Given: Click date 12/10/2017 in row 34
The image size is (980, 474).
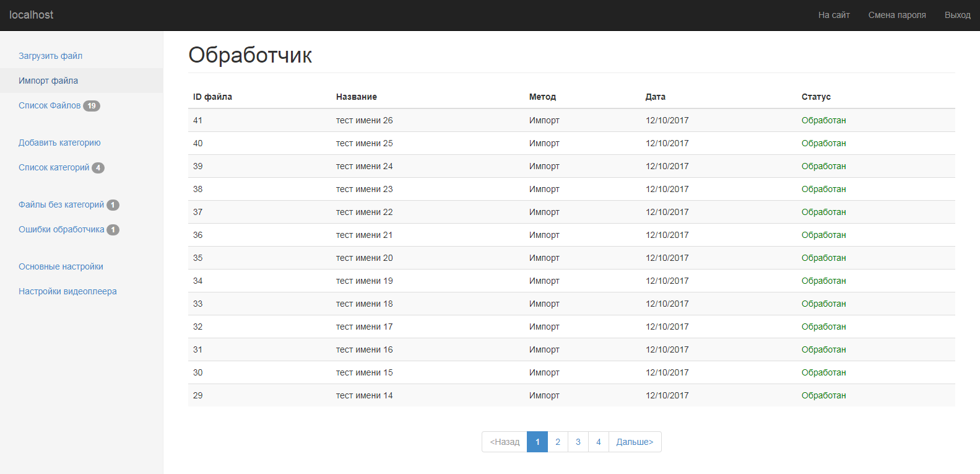Looking at the screenshot, I should coord(667,281).
